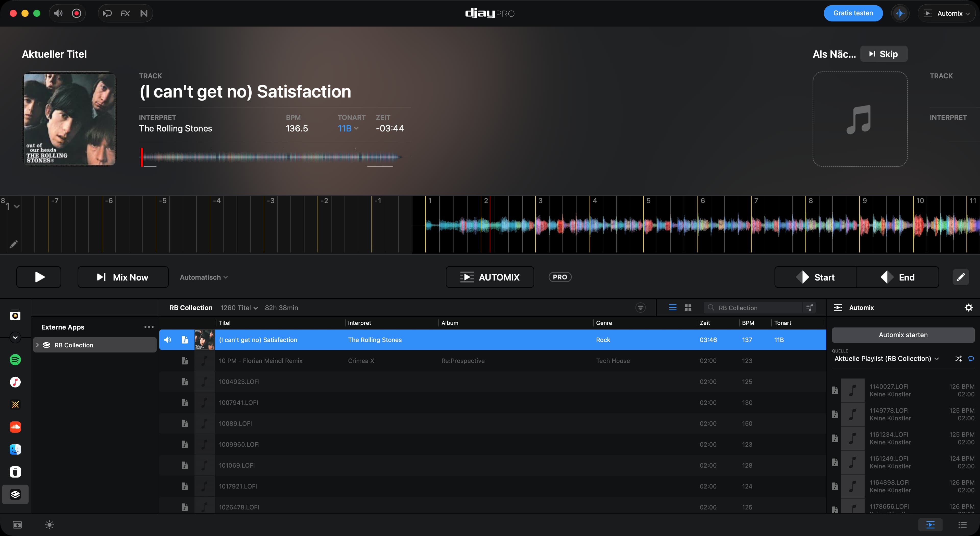Click the blue waveform icon button
The width and height of the screenshot is (980, 536).
[900, 13]
